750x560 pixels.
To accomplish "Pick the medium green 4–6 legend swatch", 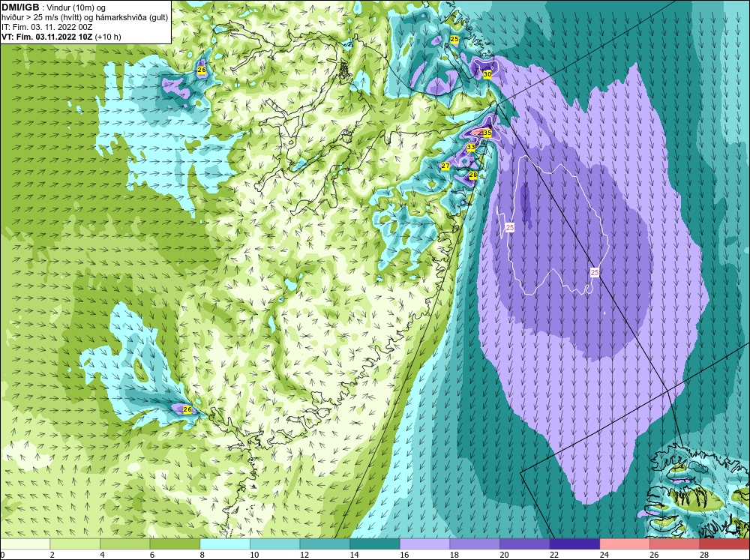I will pos(124,544).
